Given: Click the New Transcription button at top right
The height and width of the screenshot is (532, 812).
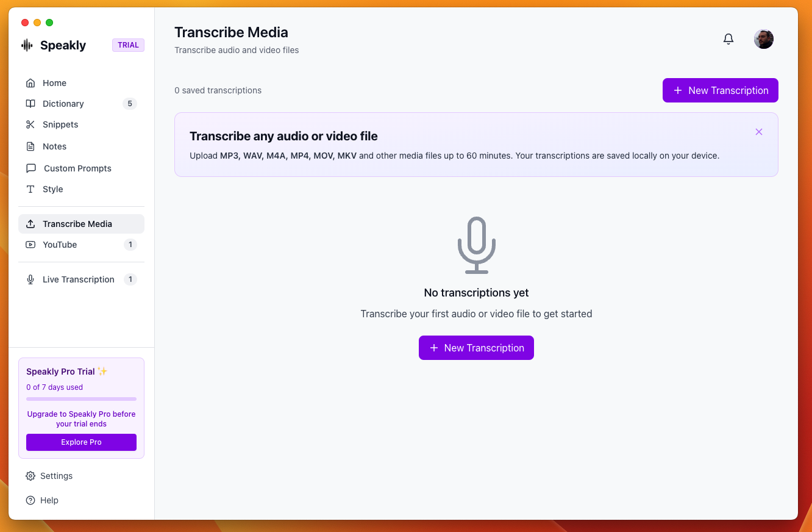Looking at the screenshot, I should [x=720, y=90].
